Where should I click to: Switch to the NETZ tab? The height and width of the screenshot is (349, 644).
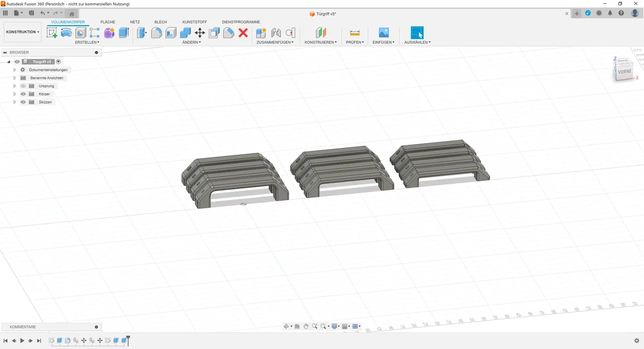pos(134,22)
